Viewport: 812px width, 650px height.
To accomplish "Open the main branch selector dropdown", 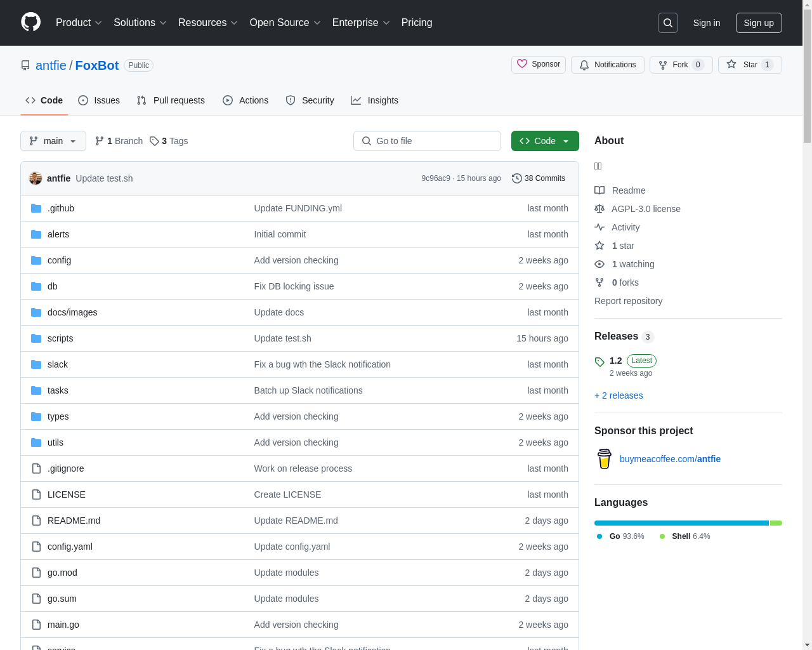I will pos(53,141).
